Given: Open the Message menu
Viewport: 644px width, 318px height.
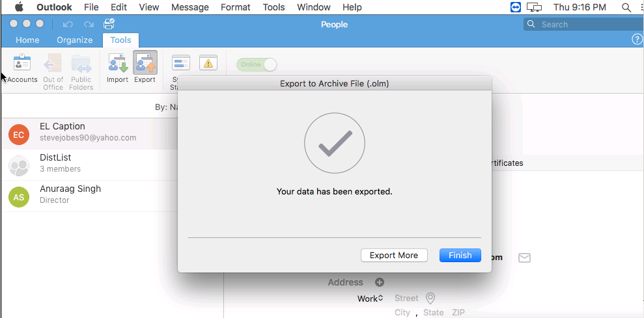Looking at the screenshot, I should click(x=189, y=7).
